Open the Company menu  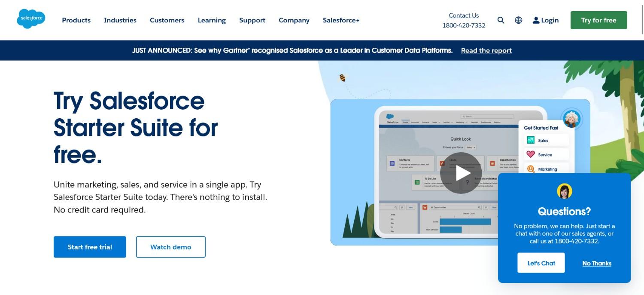[x=294, y=20]
